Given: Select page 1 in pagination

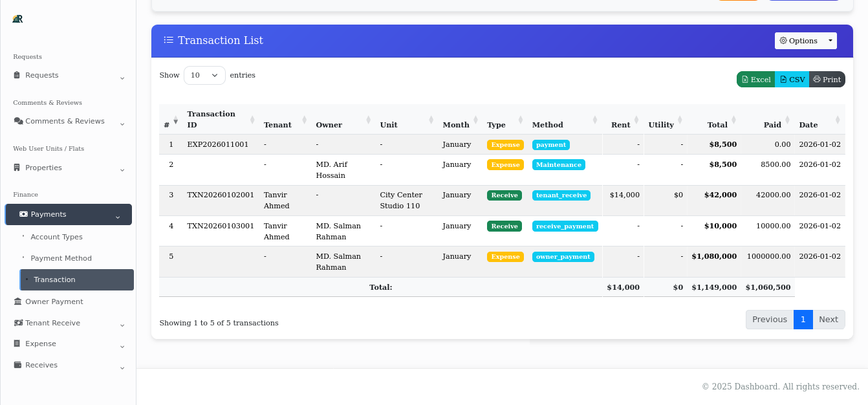Looking at the screenshot, I should (803, 319).
